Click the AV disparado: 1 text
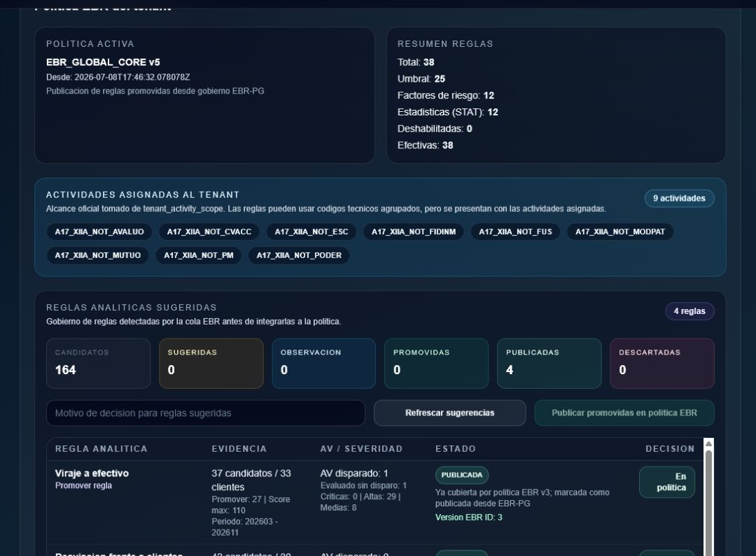 click(354, 473)
